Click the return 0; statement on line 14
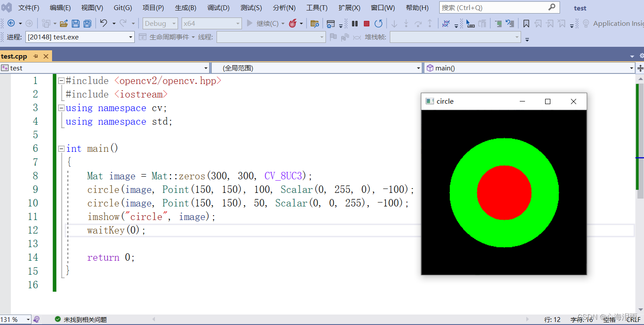Screen dimensions: 644x325 point(111,257)
